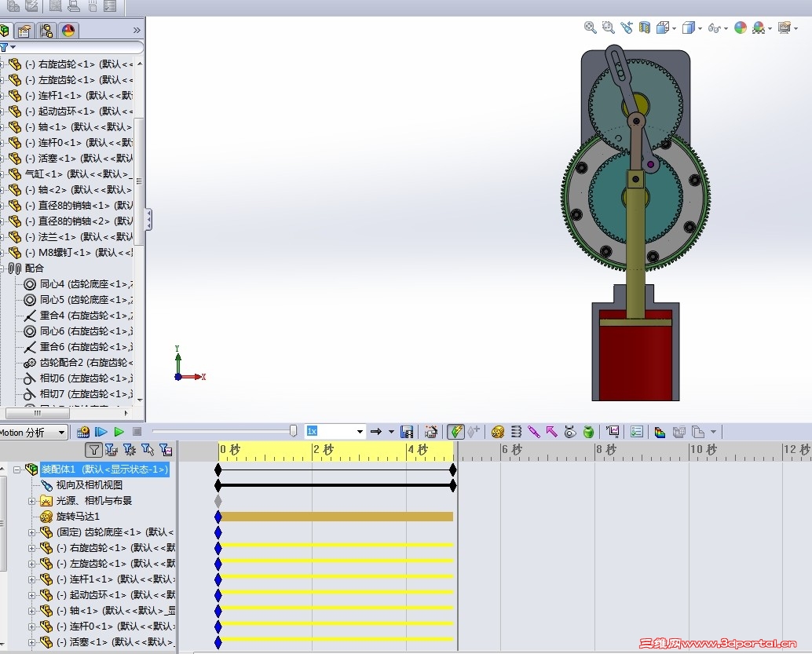Click Edit Appearance color ball

tap(741, 27)
